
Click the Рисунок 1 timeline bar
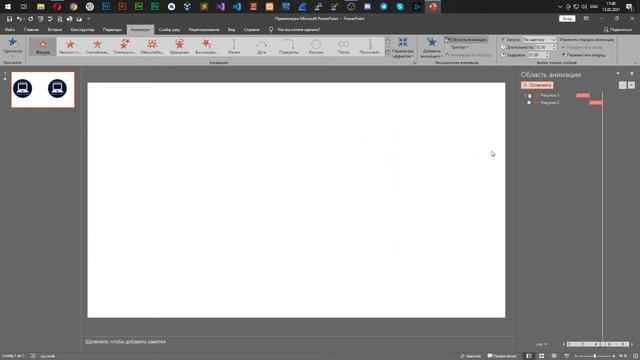[583, 95]
